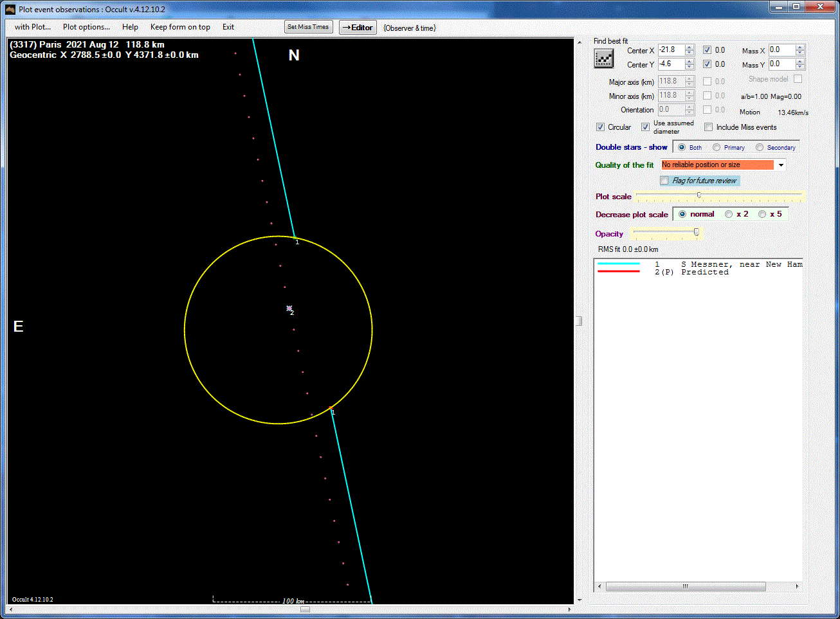Select Primary double star option

point(717,148)
